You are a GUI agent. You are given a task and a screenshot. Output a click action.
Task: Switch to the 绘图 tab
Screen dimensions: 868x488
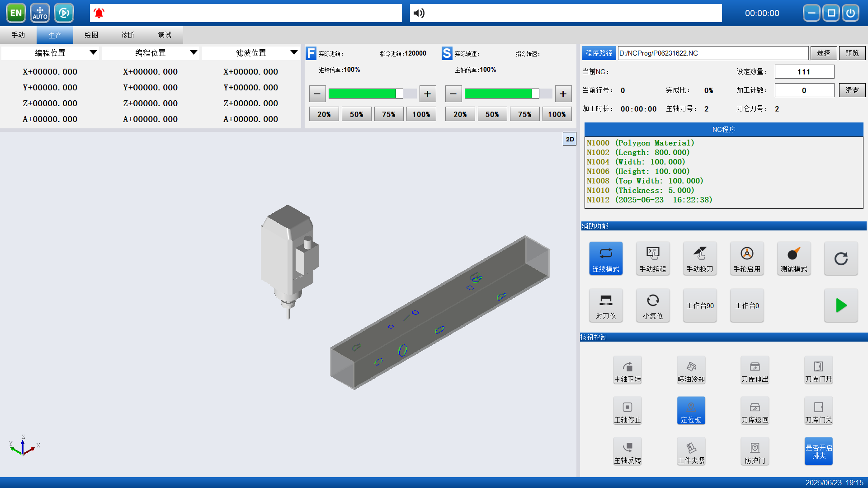91,35
